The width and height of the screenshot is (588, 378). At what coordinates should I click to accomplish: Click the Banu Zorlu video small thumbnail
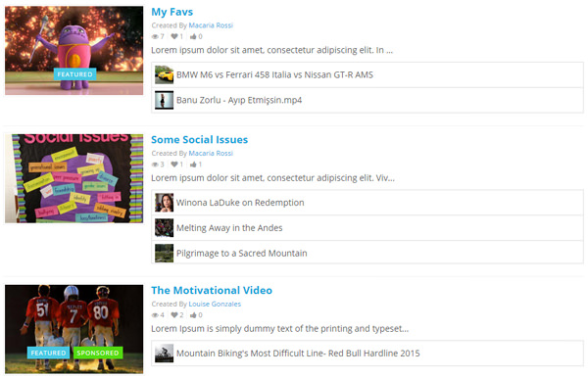tap(165, 100)
